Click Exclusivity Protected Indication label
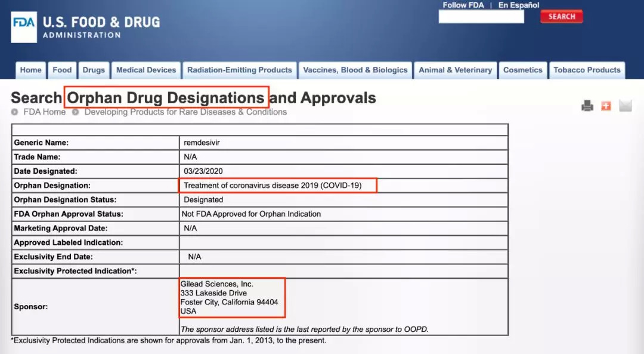Image resolution: width=644 pixels, height=354 pixels. [76, 271]
